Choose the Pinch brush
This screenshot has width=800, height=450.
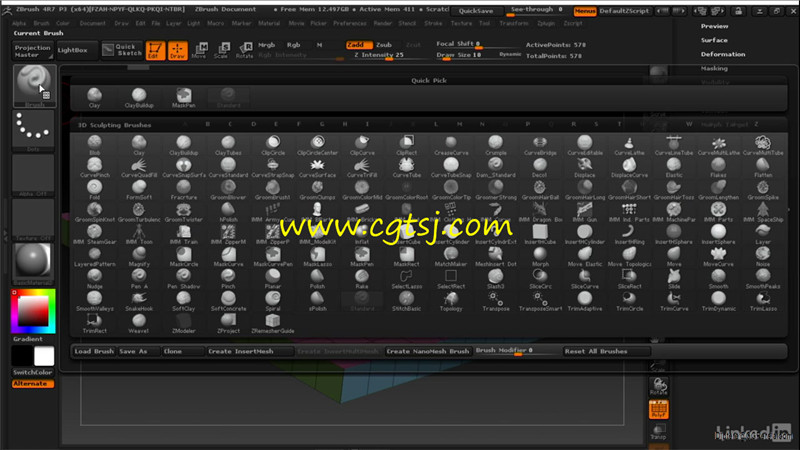click(228, 279)
